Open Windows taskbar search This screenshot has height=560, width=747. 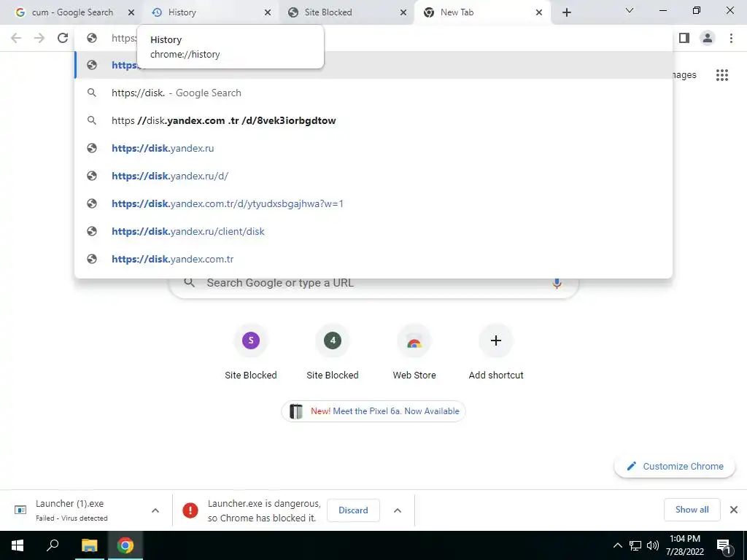(53, 545)
